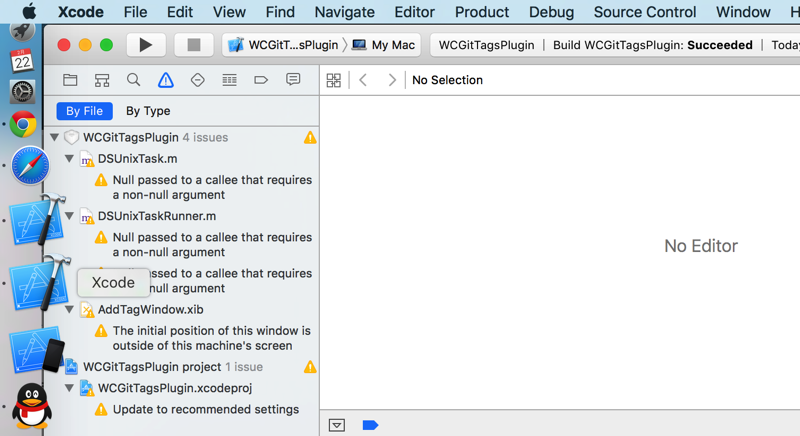Open the Calendar app in the Dock
800x436 pixels.
point(22,61)
